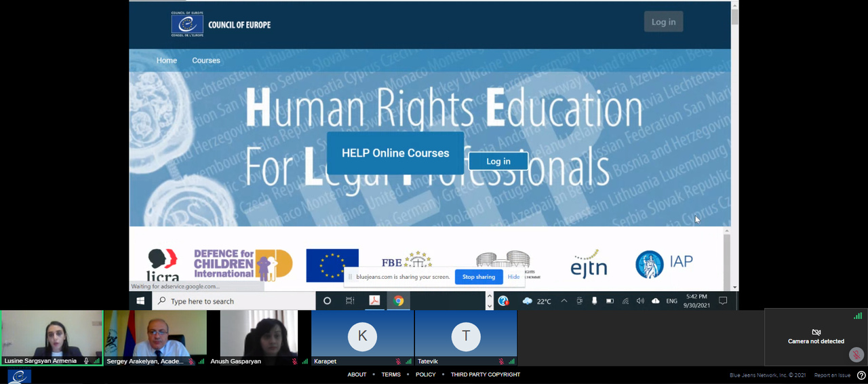
Task: Click the blue help question mark icon
Action: pos(503,301)
